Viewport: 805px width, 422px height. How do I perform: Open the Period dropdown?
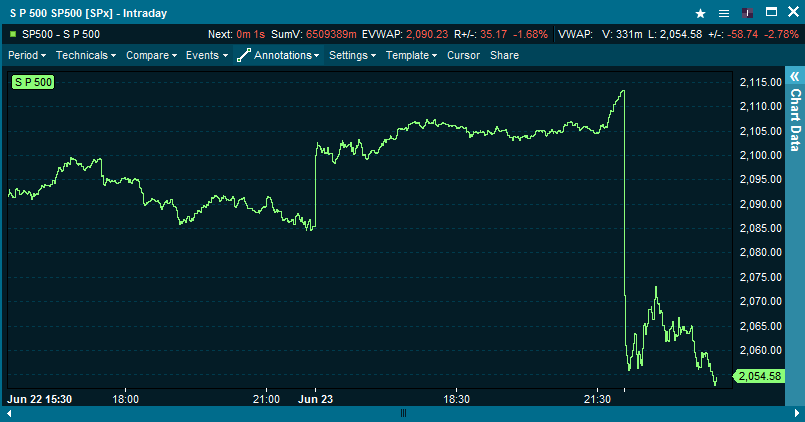pyautogui.click(x=27, y=55)
